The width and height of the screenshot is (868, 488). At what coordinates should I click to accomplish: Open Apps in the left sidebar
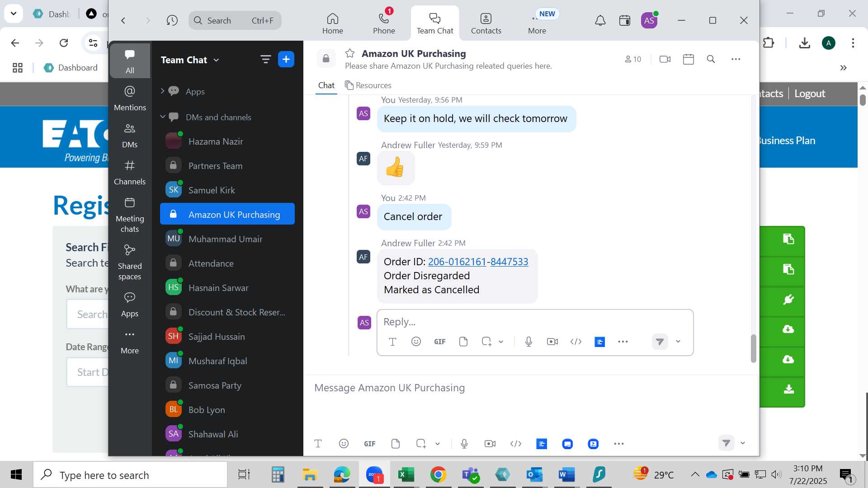pyautogui.click(x=130, y=305)
